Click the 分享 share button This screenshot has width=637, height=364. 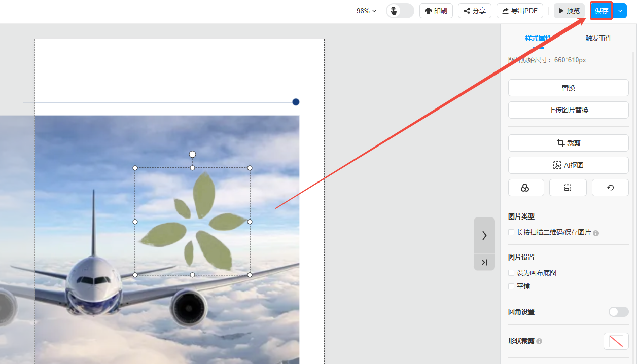(x=474, y=11)
